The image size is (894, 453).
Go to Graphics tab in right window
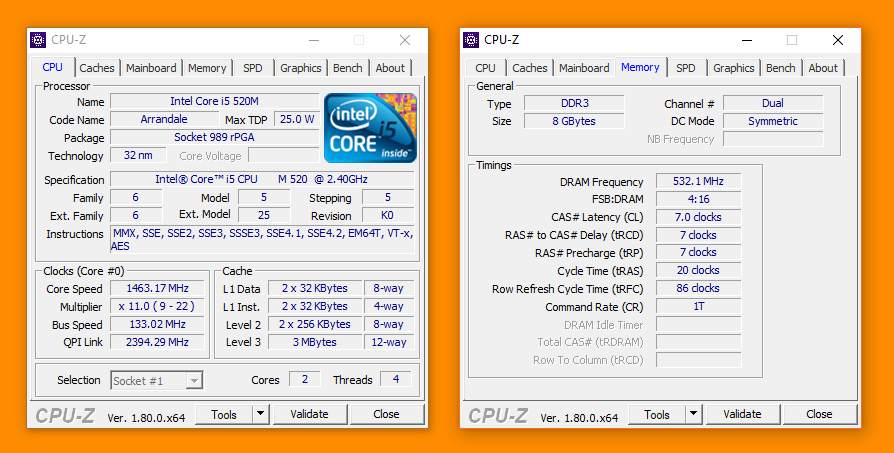coord(734,68)
